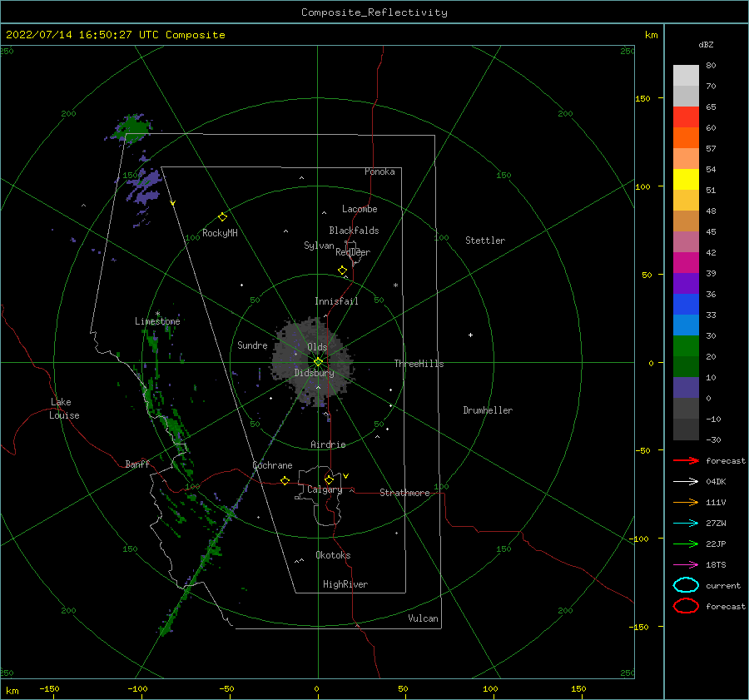Click the magenta 18TS arrow icon
This screenshot has height=700, width=749.
[x=686, y=565]
